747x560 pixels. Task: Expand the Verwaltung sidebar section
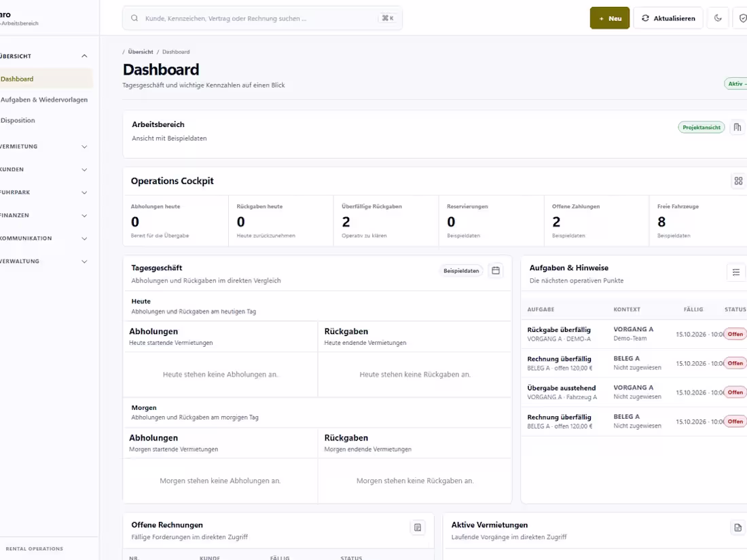pyautogui.click(x=44, y=261)
